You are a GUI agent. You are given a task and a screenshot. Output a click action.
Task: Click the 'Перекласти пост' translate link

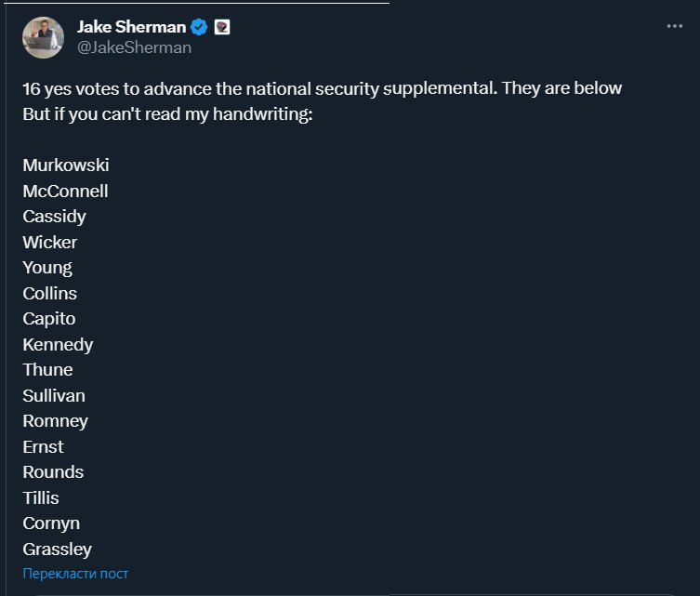pos(75,574)
